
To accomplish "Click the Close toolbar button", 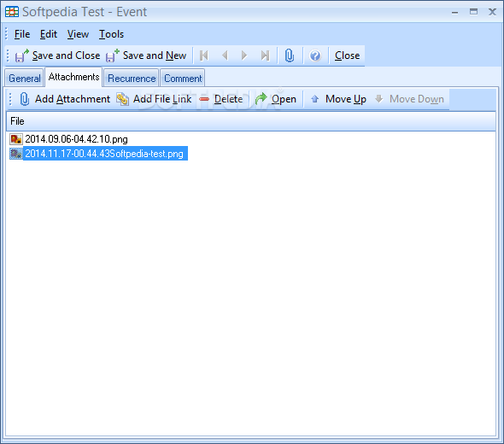I will pyautogui.click(x=347, y=55).
